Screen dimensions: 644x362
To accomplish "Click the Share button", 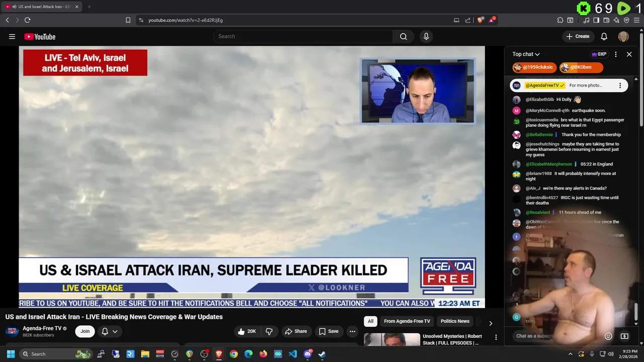I will [296, 331].
